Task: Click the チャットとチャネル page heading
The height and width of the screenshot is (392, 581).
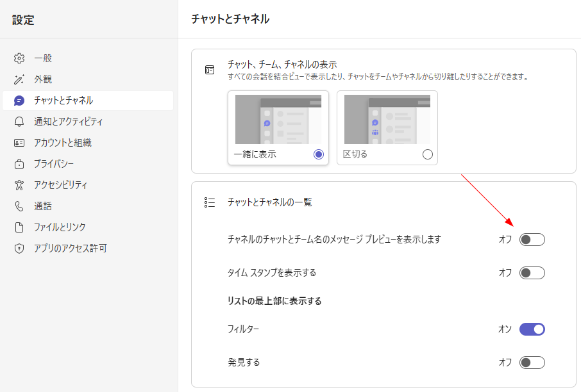Action: [230, 19]
